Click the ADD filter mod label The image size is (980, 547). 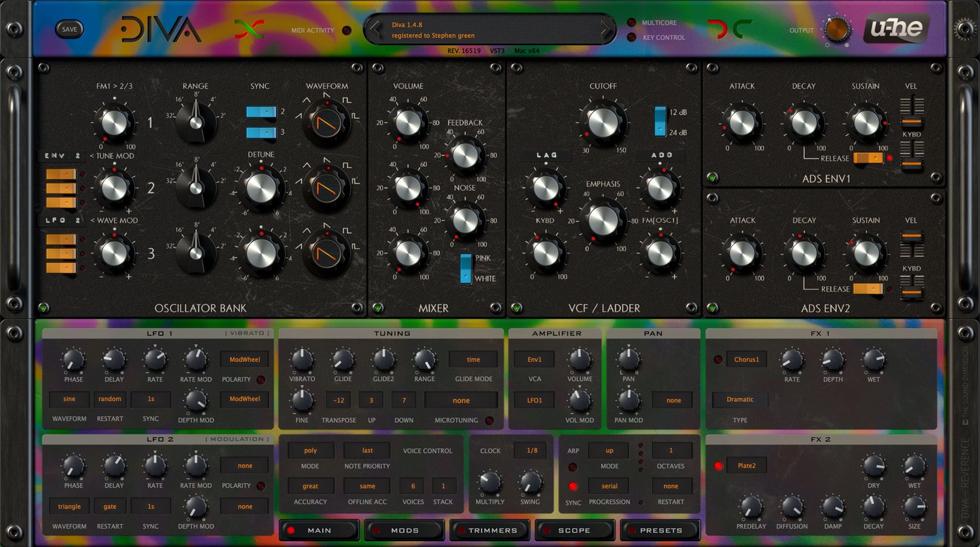[x=661, y=155]
